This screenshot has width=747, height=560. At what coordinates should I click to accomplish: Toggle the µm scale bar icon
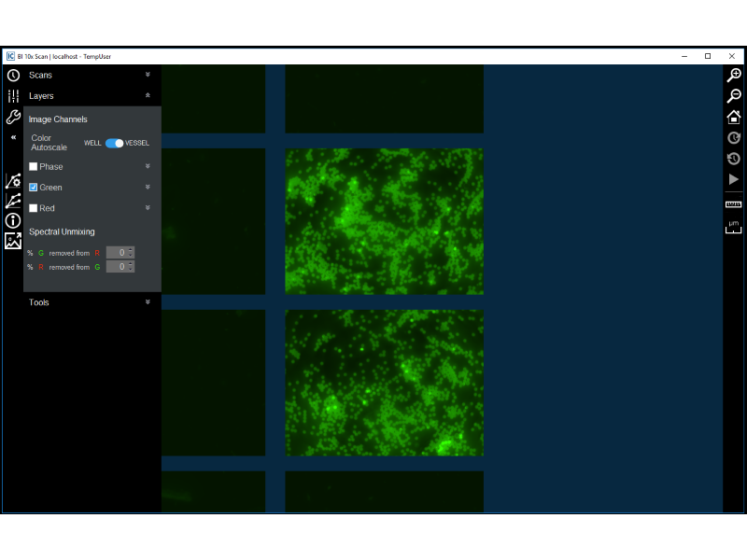coord(734,227)
